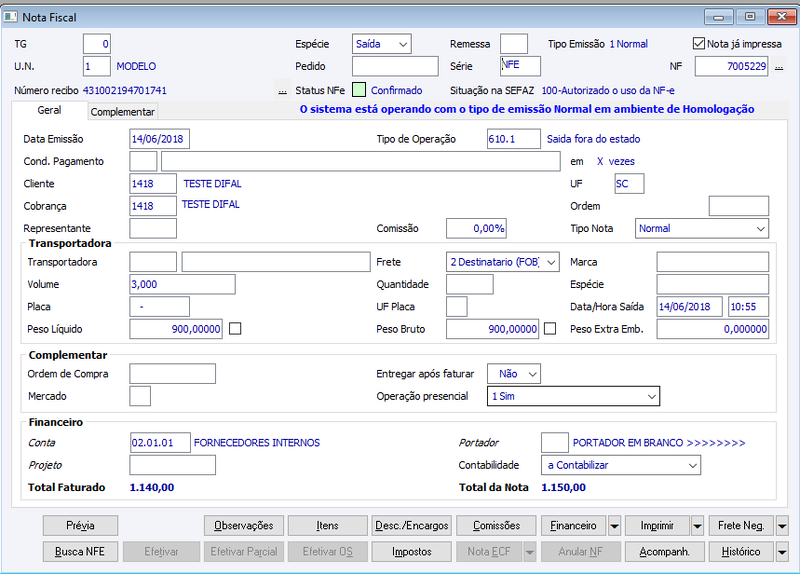Open the Contabilidade dropdown
The image size is (800, 574).
click(621, 465)
